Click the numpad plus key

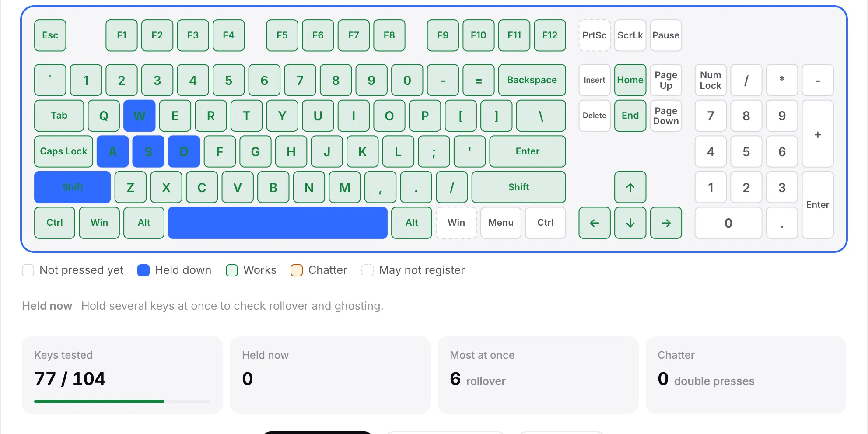818,133
